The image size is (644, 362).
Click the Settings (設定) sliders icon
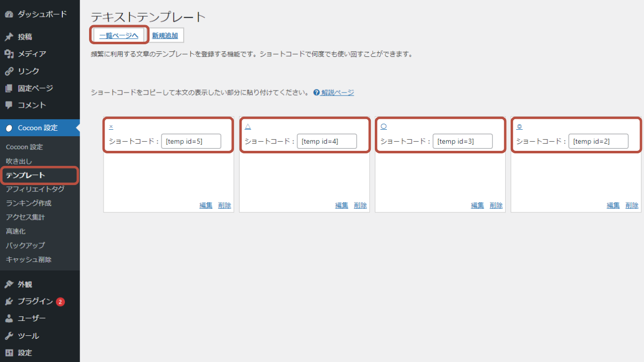coord(9,352)
